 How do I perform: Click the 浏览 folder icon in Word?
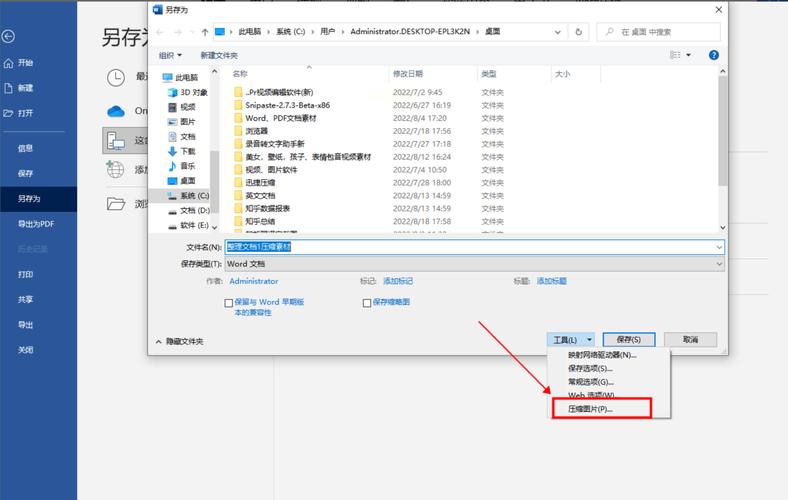pyautogui.click(x=116, y=204)
